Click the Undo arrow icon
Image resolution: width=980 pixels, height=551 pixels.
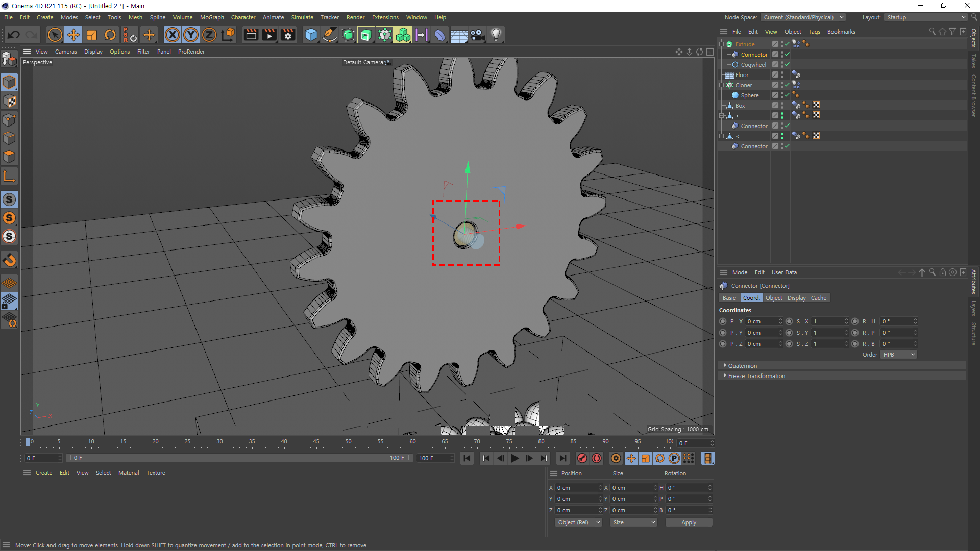tap(14, 35)
